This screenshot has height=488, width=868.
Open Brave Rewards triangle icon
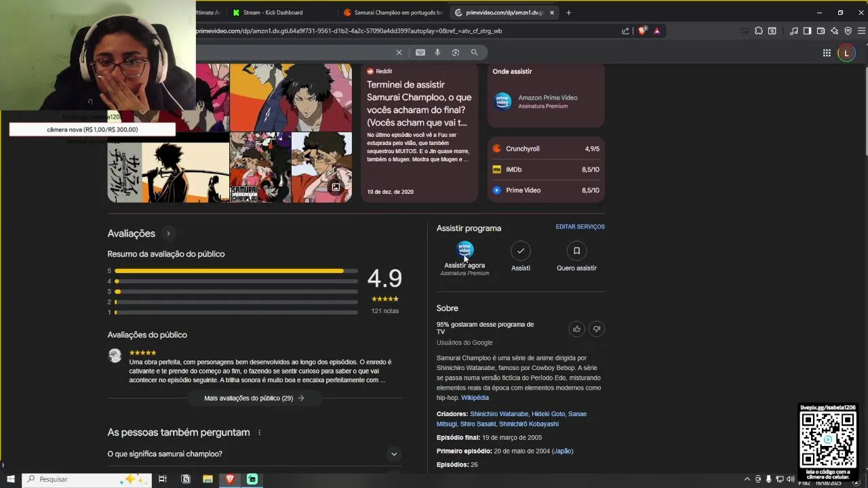(656, 30)
